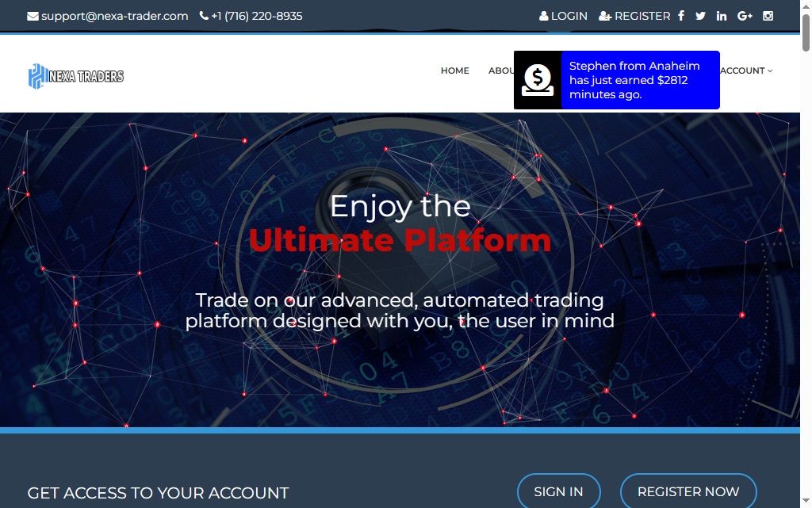Click the Facebook icon in top bar

click(x=681, y=16)
